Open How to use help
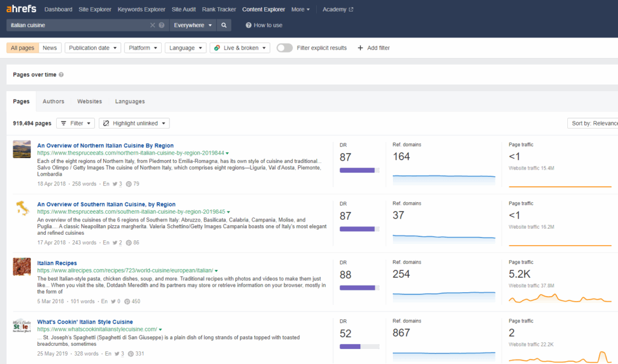The image size is (618, 364). (264, 25)
